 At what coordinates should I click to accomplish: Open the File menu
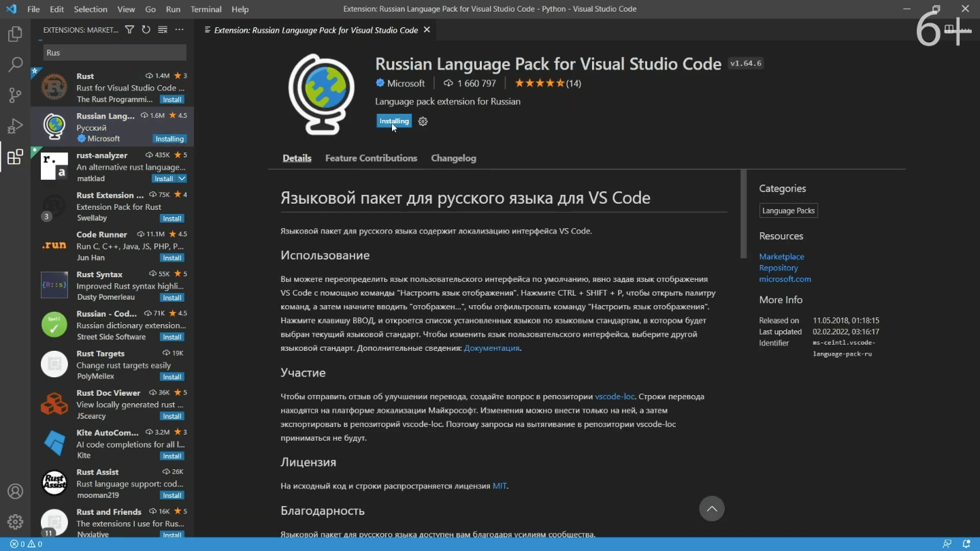coord(33,9)
